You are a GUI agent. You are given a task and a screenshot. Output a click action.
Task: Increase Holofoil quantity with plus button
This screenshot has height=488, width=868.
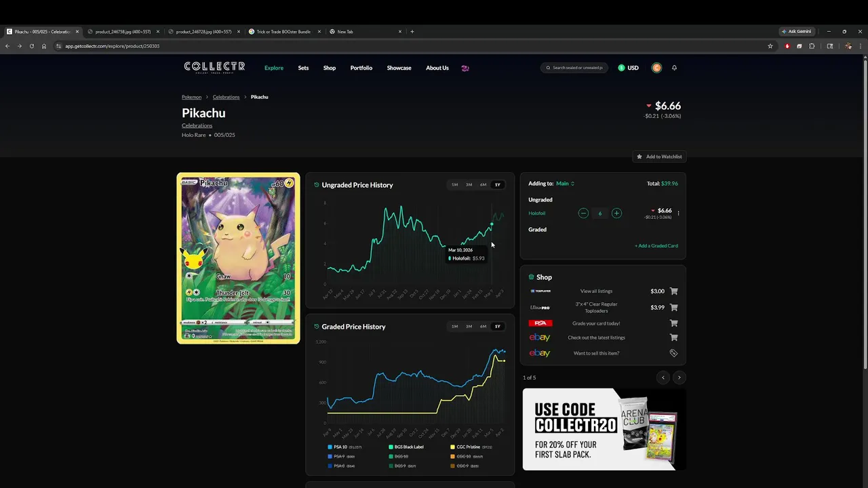pyautogui.click(x=616, y=213)
